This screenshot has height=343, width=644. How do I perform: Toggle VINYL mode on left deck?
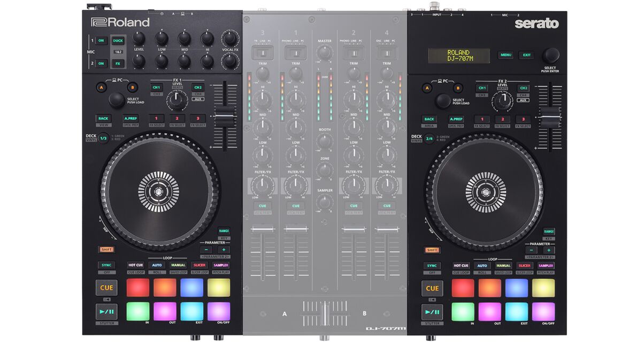click(104, 137)
